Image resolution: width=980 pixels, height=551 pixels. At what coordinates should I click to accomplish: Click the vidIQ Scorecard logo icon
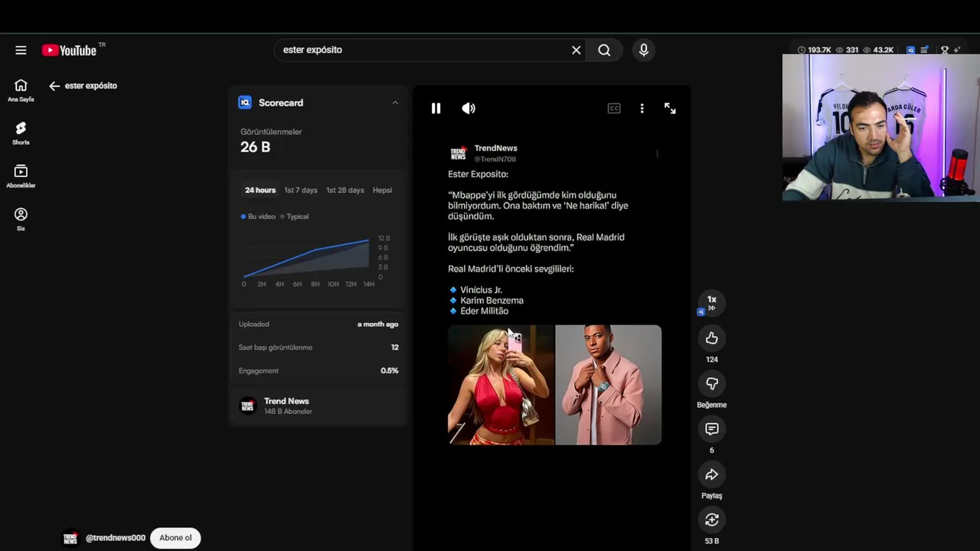(245, 103)
